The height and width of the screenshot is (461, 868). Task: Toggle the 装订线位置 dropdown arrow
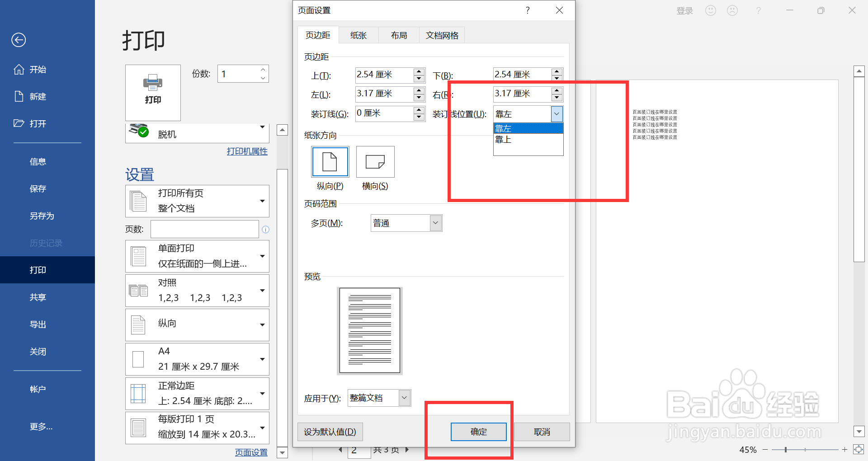(x=557, y=114)
